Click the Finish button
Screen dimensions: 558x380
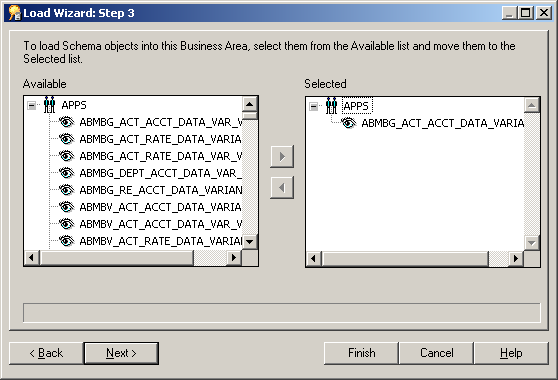pyautogui.click(x=361, y=353)
